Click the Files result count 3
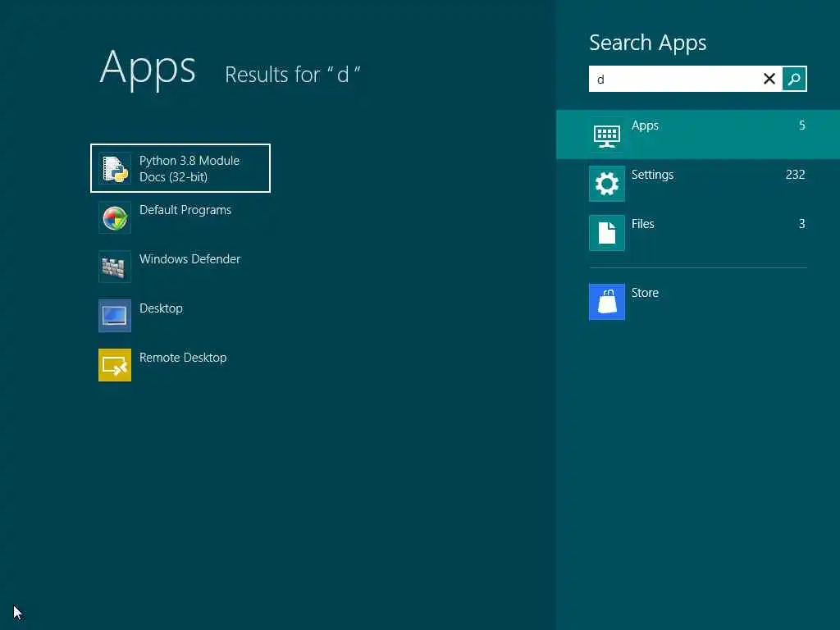This screenshot has width=840, height=630. pos(802,224)
